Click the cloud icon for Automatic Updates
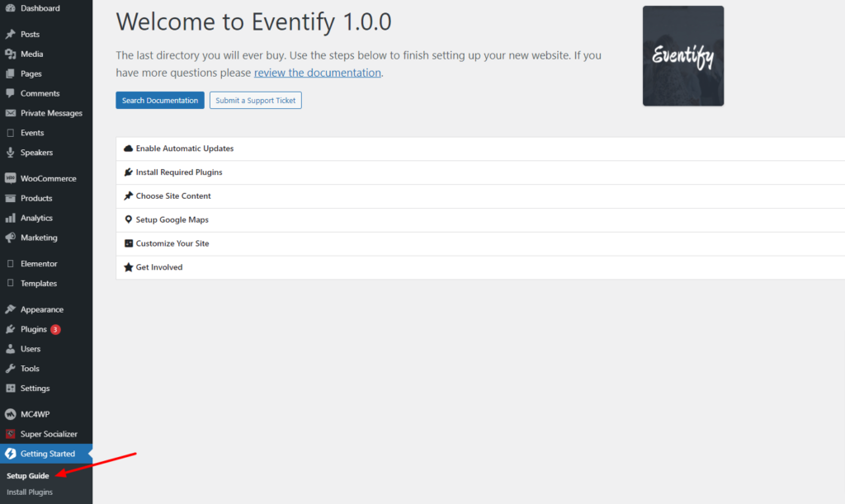This screenshot has height=504, width=845. (128, 148)
